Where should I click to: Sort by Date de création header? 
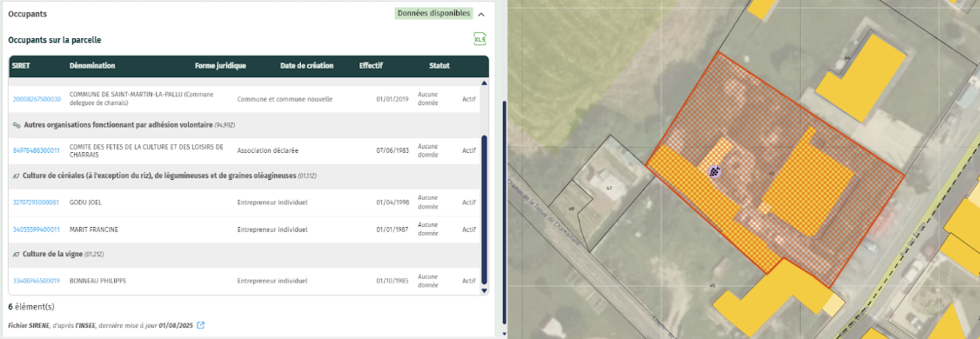307,65
